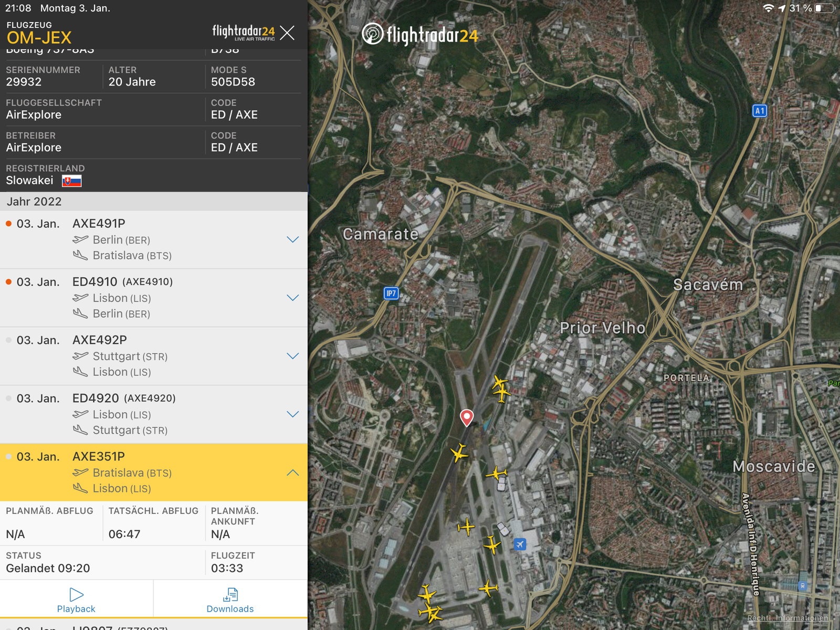The height and width of the screenshot is (630, 840).
Task: Tap the Slovakia flag icon
Action: pos(72,181)
